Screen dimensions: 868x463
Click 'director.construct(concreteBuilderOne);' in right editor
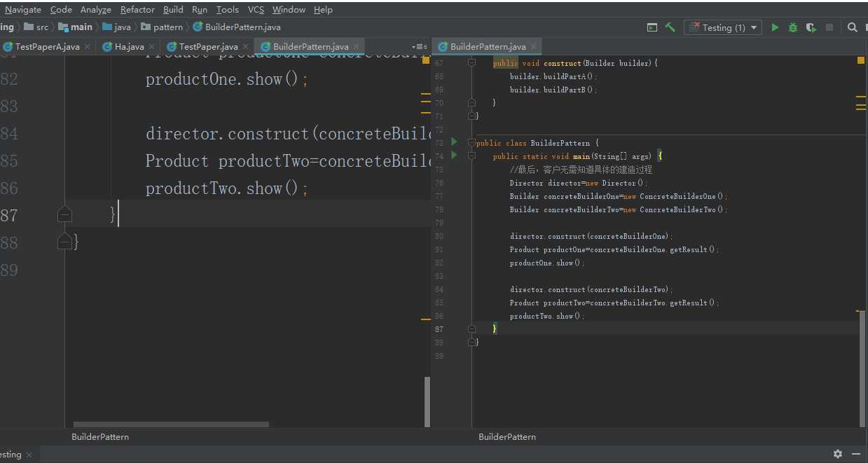591,236
